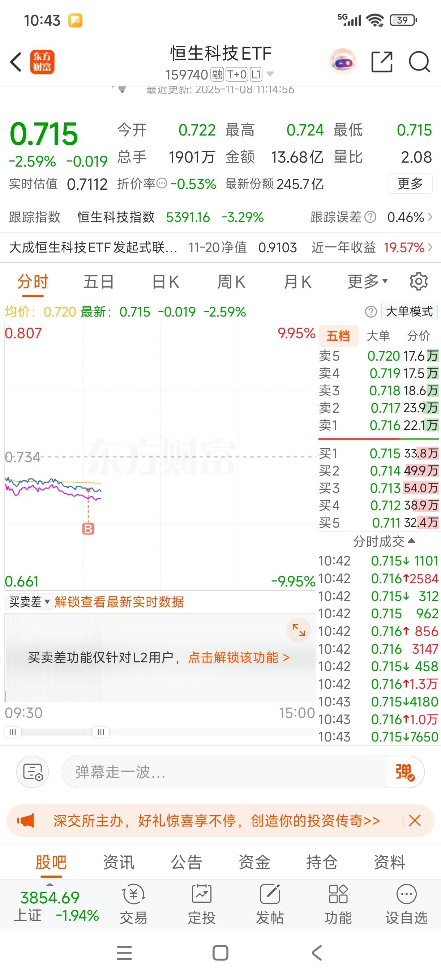441x980 pixels.
Task: Expand dropdown arrow next to 159740 code
Action: tap(270, 74)
